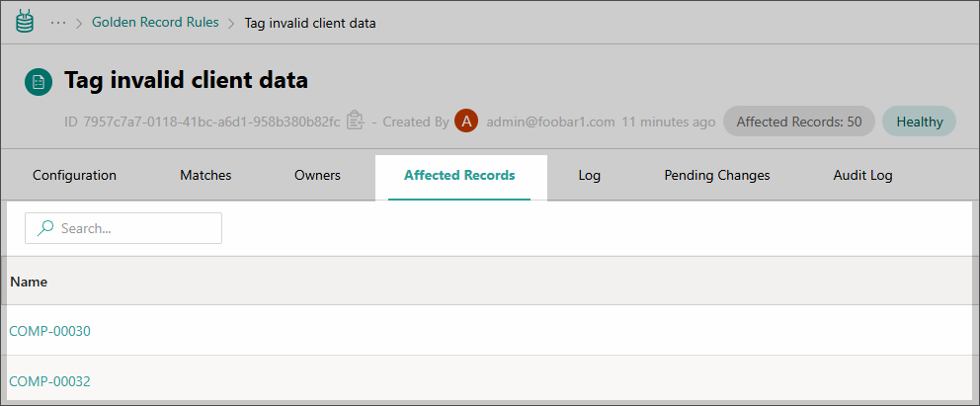Open record COMP-00030
Screen dimensions: 980x406
[x=49, y=331]
